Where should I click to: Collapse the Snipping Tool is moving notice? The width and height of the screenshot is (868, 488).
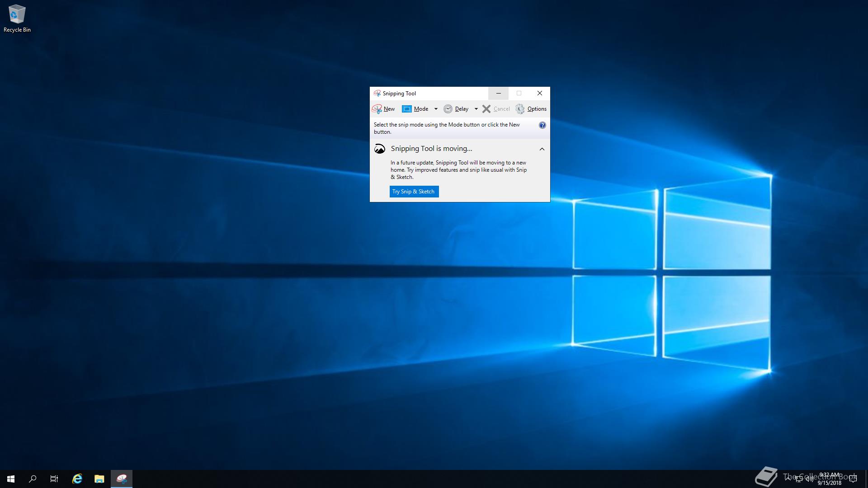point(542,149)
